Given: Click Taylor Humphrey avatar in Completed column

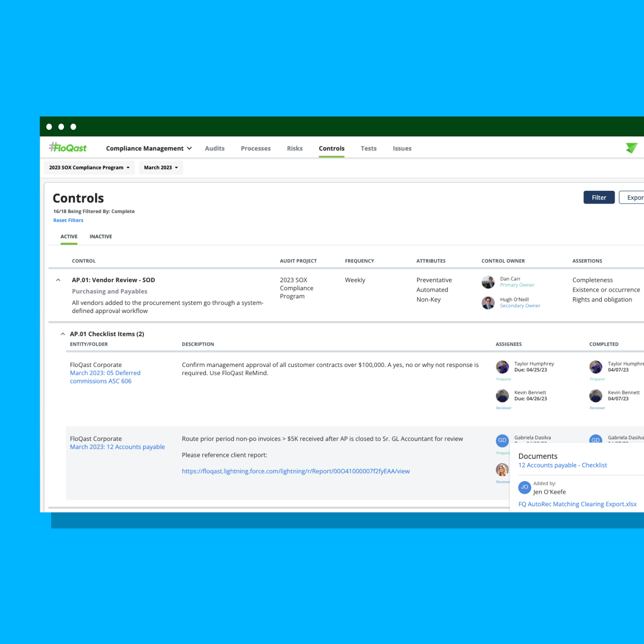Looking at the screenshot, I should pos(596,367).
